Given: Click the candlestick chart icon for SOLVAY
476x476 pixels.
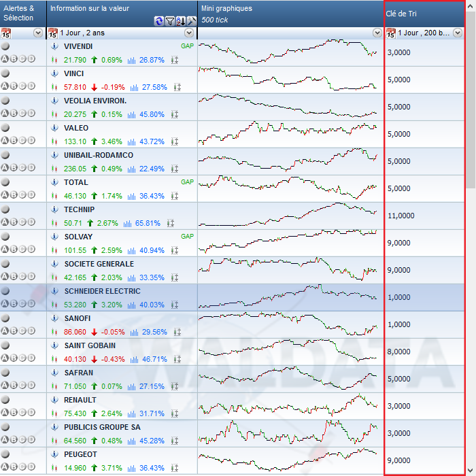Looking at the screenshot, I should pos(54,250).
